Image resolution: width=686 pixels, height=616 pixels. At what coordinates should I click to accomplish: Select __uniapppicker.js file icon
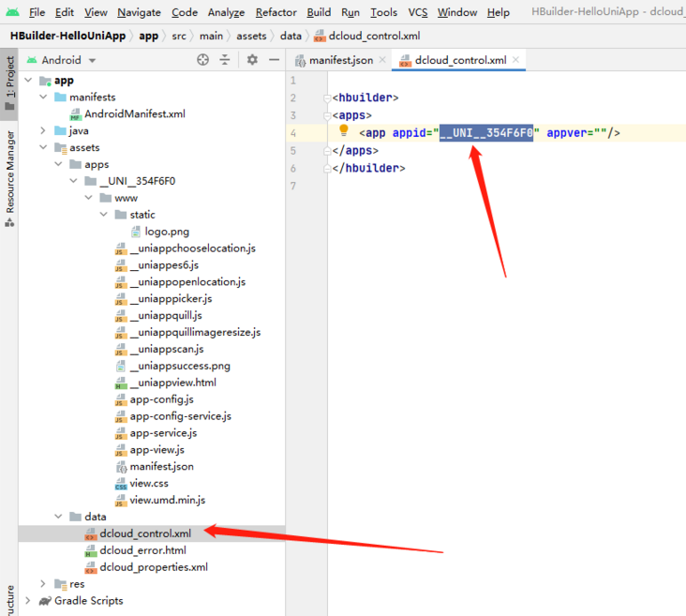[x=121, y=299]
